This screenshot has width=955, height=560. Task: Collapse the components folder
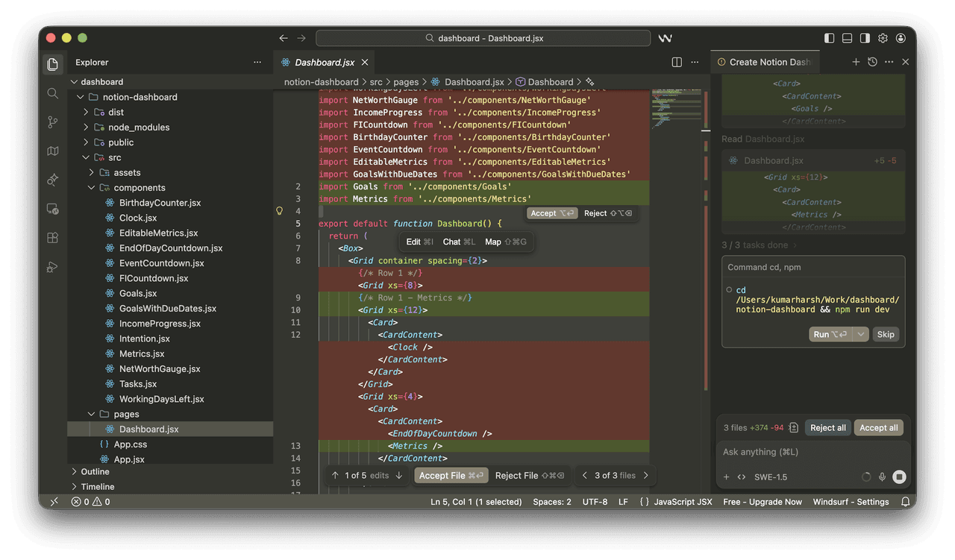[x=92, y=188]
